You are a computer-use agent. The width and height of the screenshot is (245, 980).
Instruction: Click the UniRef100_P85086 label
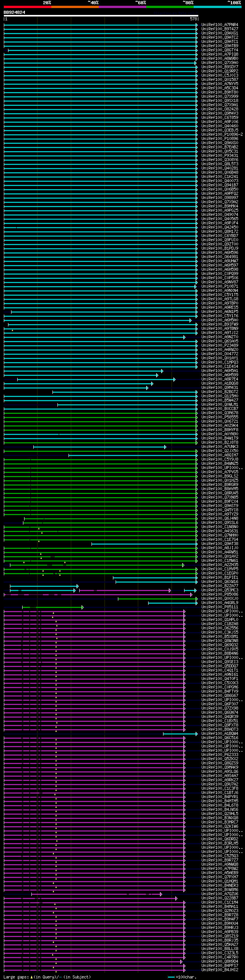pos(220,595)
